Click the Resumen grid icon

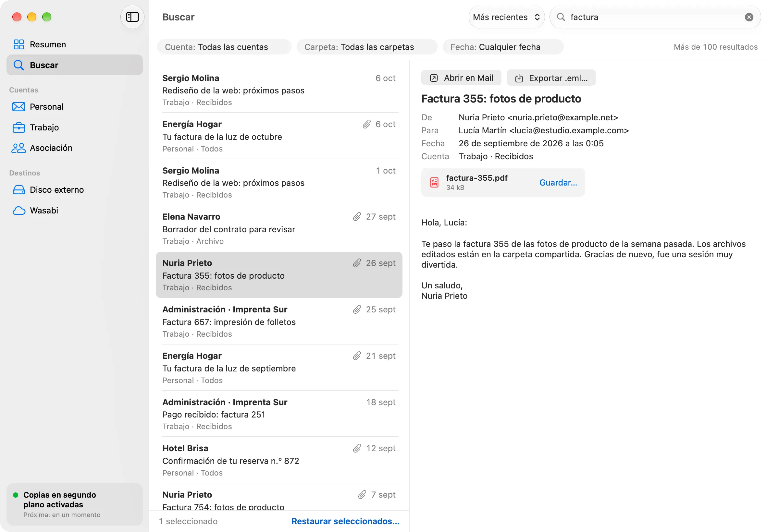point(19,44)
